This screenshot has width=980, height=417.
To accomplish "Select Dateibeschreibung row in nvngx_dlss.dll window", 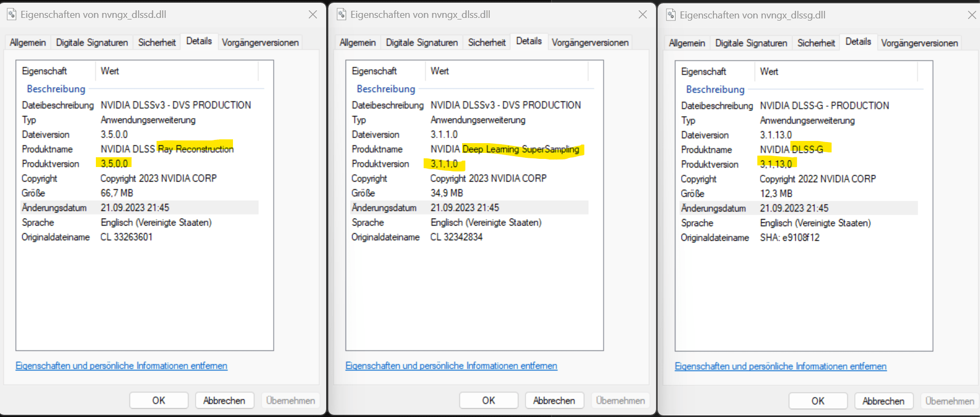I will [x=469, y=105].
